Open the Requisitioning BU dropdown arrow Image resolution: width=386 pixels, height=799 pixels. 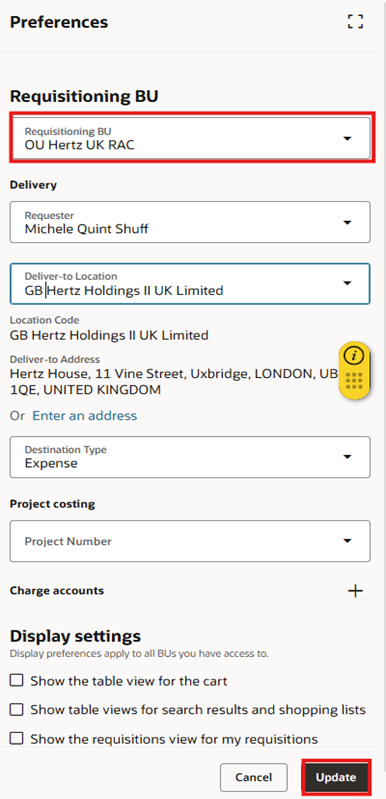(347, 139)
